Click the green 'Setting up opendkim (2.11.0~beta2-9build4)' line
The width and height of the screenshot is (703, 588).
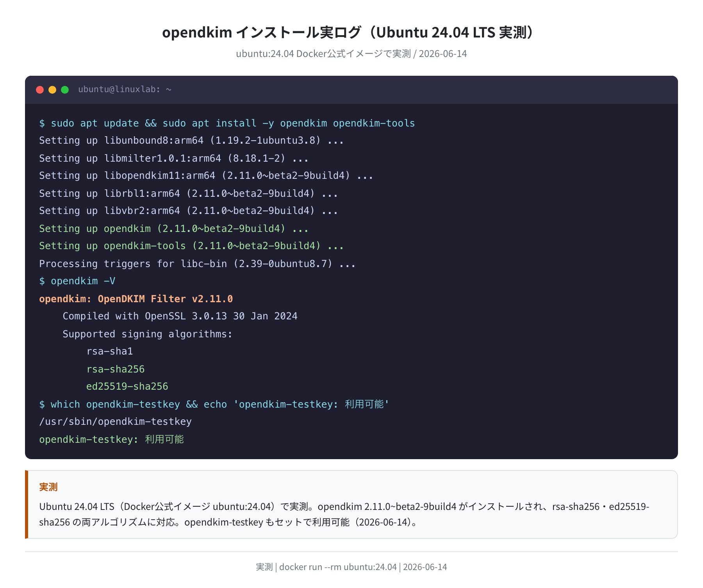point(174,228)
